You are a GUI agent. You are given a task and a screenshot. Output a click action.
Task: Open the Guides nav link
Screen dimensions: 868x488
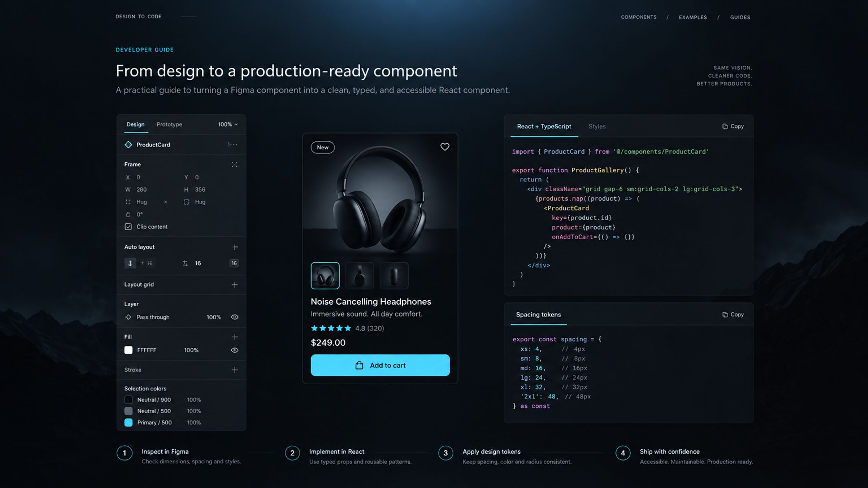[x=740, y=17]
